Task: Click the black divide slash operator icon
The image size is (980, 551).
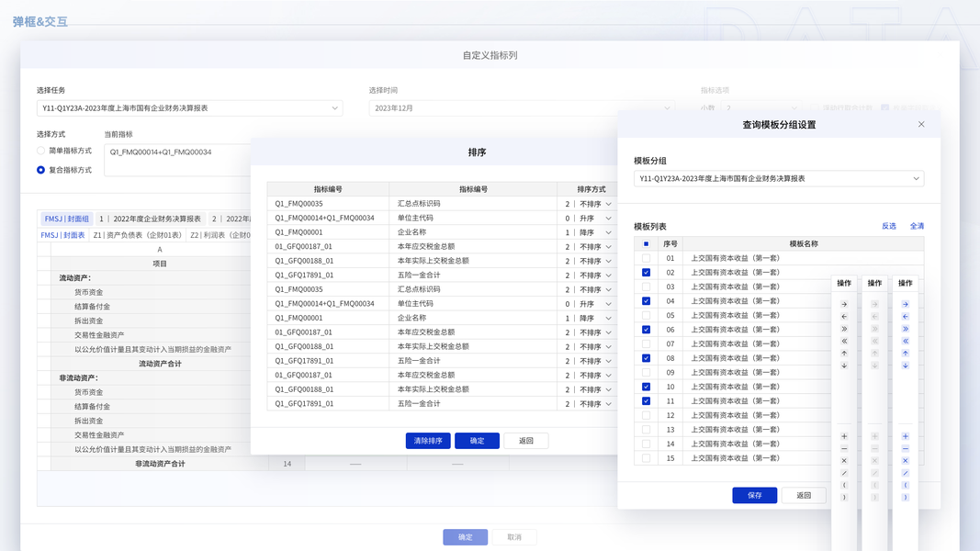Action: coord(844,473)
